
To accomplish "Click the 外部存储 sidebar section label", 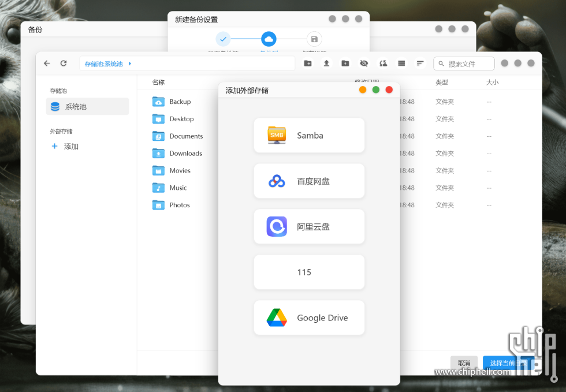I will [x=61, y=132].
